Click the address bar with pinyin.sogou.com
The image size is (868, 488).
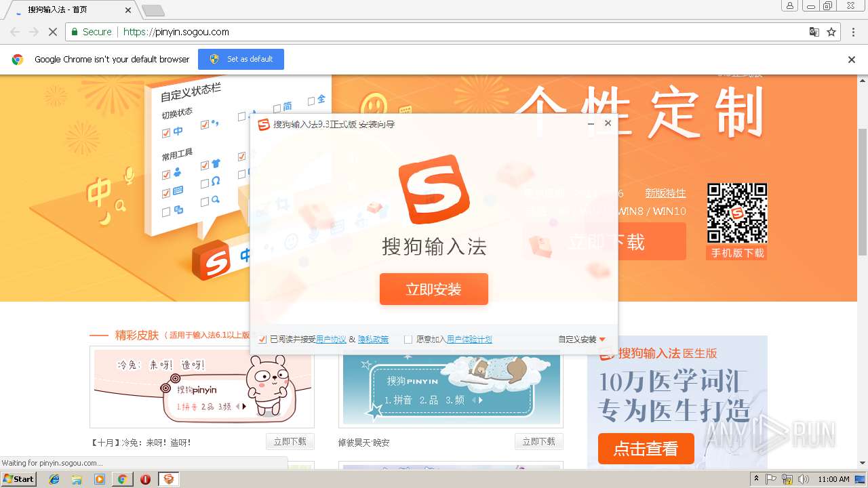tap(454, 32)
